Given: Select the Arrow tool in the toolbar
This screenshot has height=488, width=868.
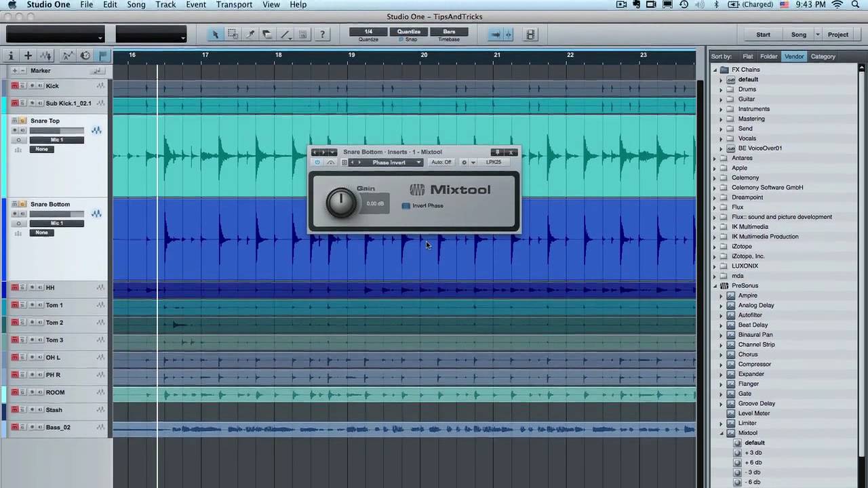Looking at the screenshot, I should 216,35.
